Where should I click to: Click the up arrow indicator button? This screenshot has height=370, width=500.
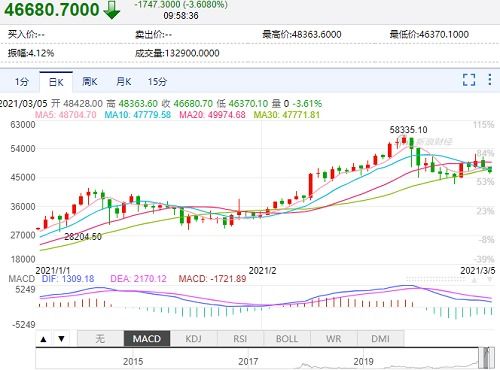(43, 339)
